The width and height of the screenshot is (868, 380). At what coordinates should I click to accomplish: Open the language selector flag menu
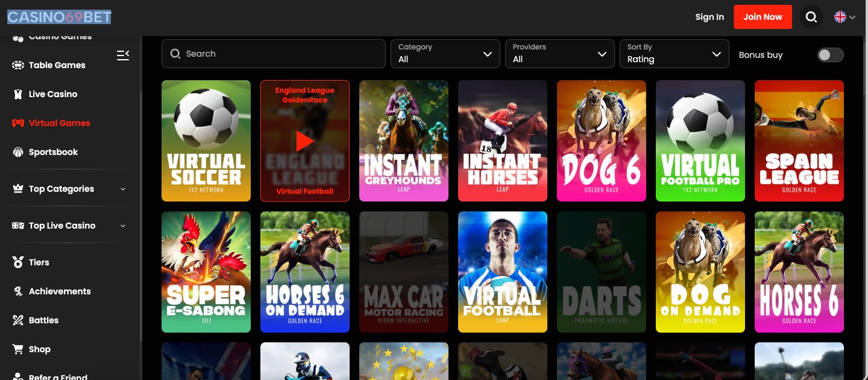[844, 17]
